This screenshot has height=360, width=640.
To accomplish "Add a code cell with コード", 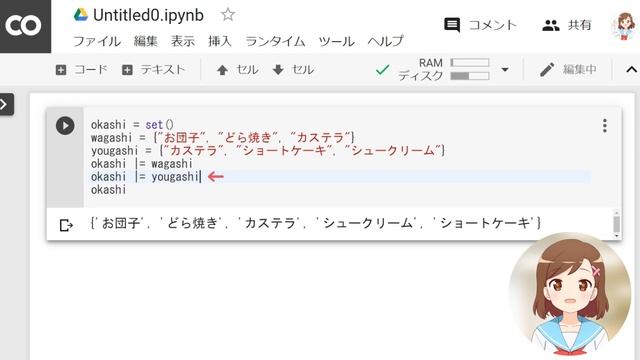I will [81, 70].
